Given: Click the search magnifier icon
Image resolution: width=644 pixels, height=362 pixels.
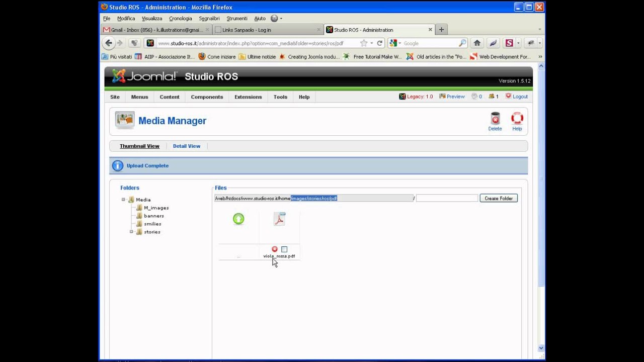Looking at the screenshot, I should pos(462,43).
